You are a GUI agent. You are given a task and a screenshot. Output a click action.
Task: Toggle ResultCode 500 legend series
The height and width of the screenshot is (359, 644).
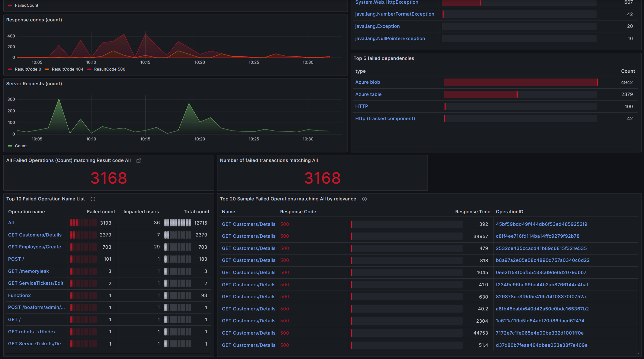click(x=110, y=69)
